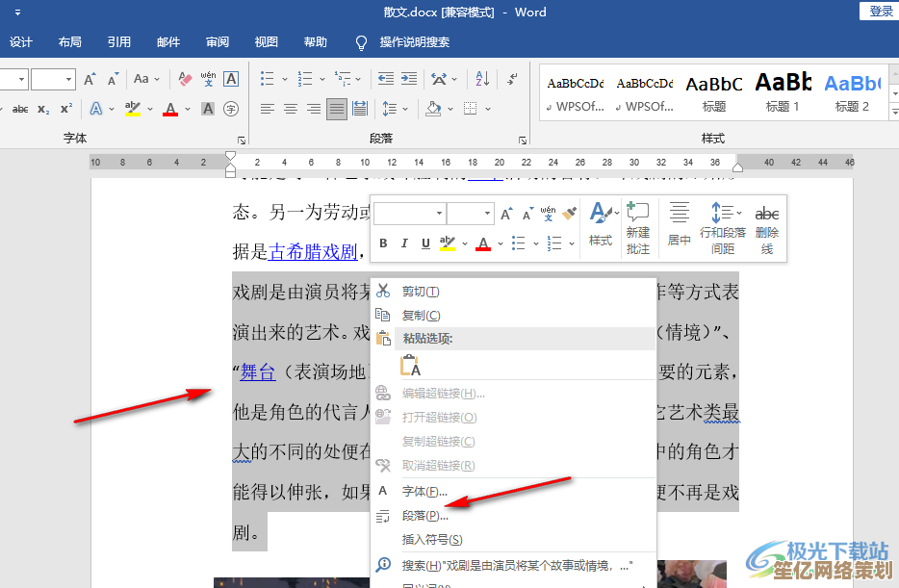Open the 视图 ribbon tab
The width and height of the screenshot is (899, 588).
tap(266, 41)
